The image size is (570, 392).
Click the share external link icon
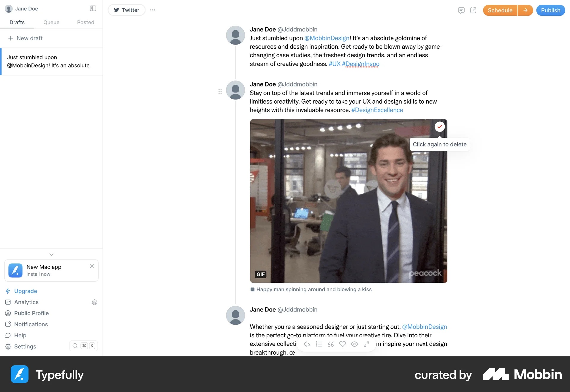point(473,10)
